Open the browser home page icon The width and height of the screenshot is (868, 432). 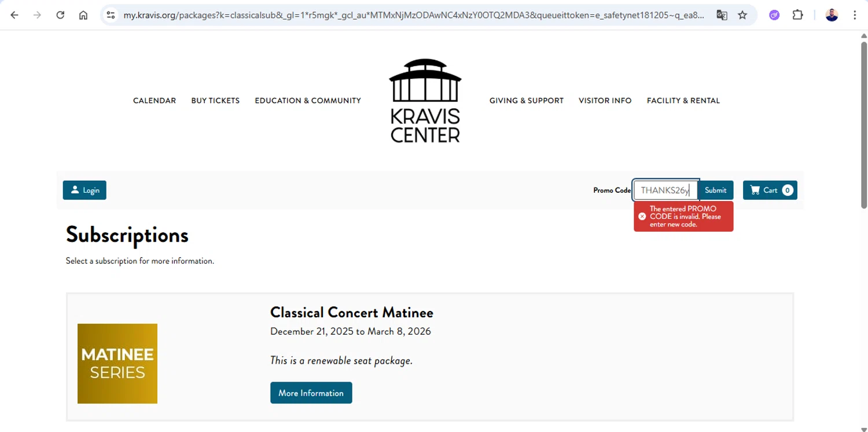coord(83,15)
